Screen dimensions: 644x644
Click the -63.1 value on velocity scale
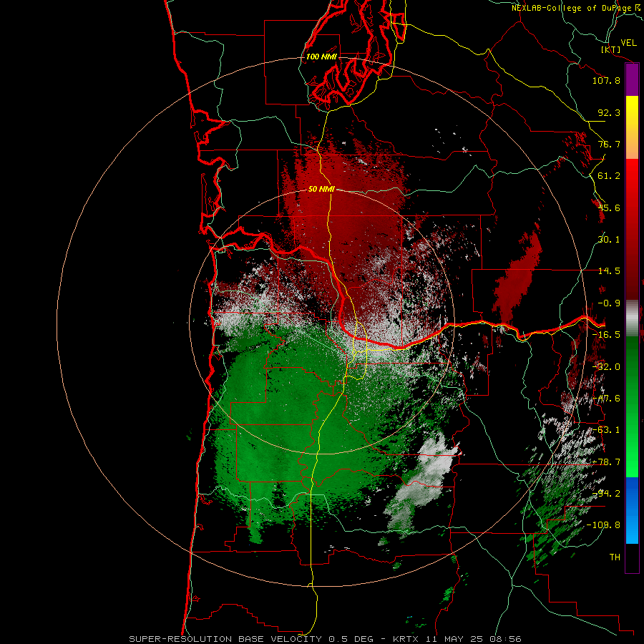[606, 430]
